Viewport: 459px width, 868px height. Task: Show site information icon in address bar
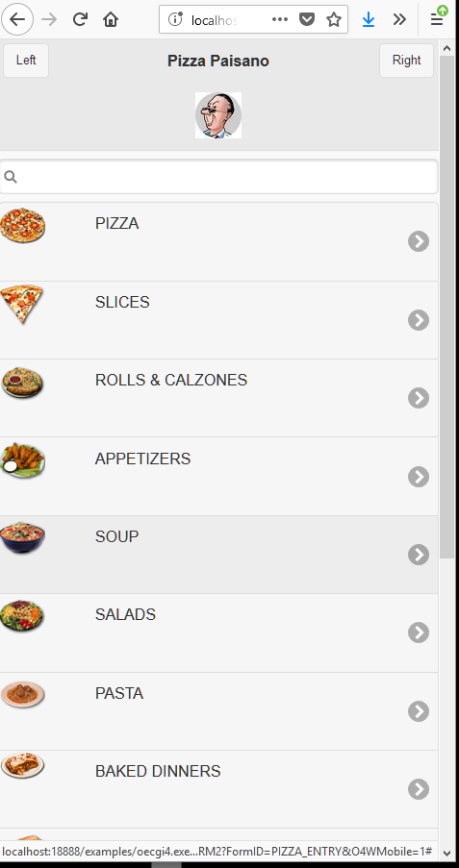(x=175, y=20)
